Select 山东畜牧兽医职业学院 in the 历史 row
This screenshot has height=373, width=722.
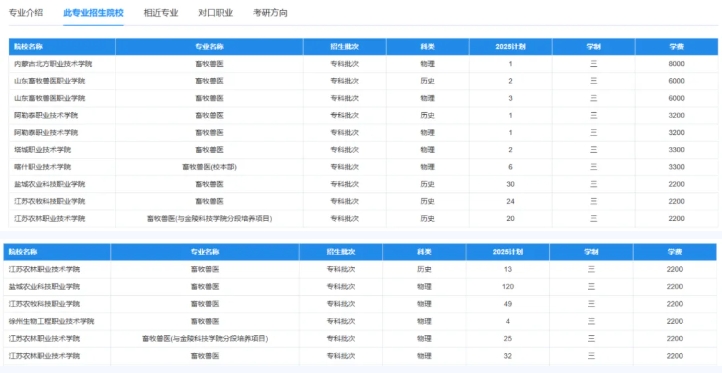[50, 81]
